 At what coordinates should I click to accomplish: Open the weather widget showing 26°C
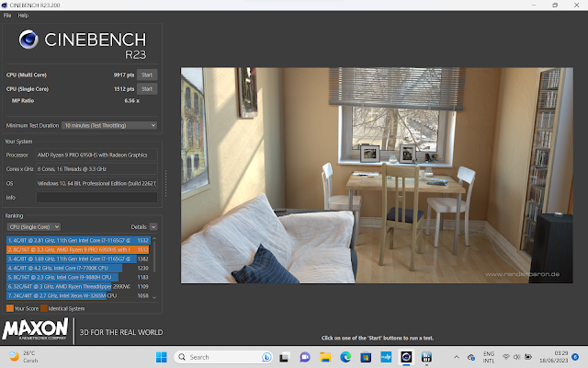23,357
